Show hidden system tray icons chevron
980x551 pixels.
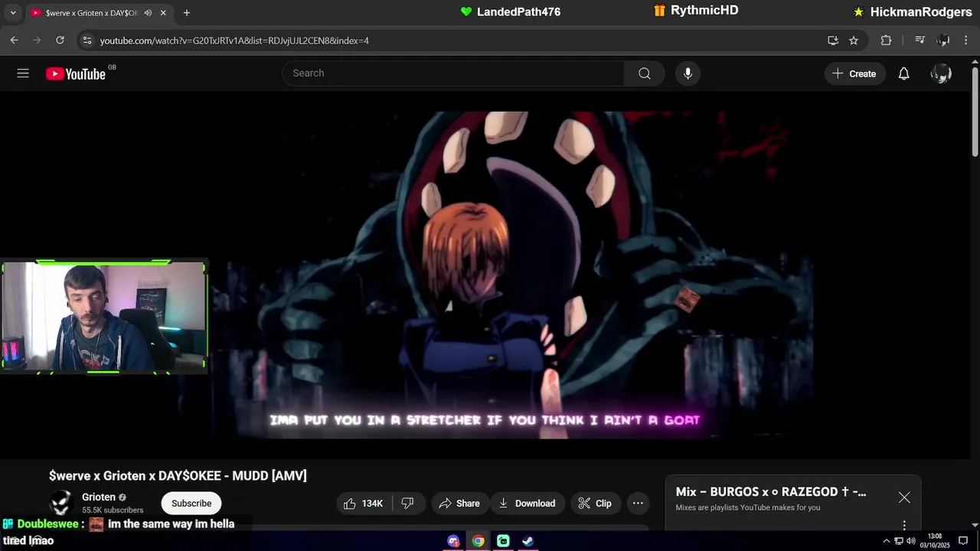(887, 541)
